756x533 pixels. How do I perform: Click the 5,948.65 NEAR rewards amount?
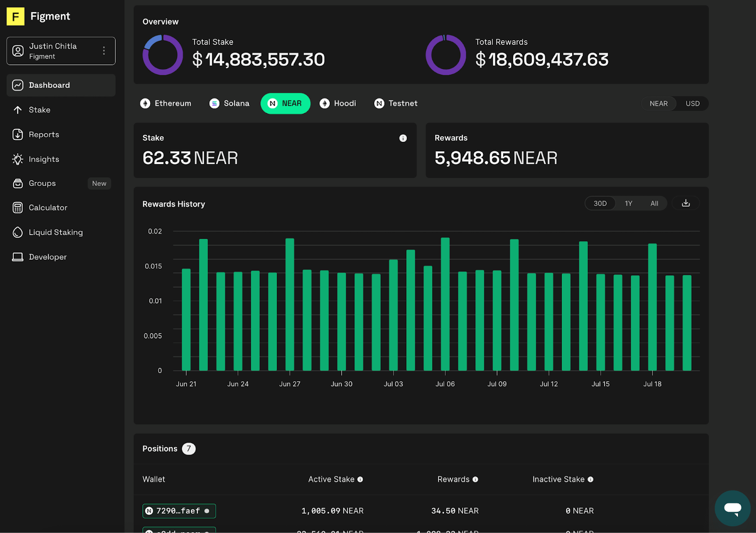pos(496,158)
